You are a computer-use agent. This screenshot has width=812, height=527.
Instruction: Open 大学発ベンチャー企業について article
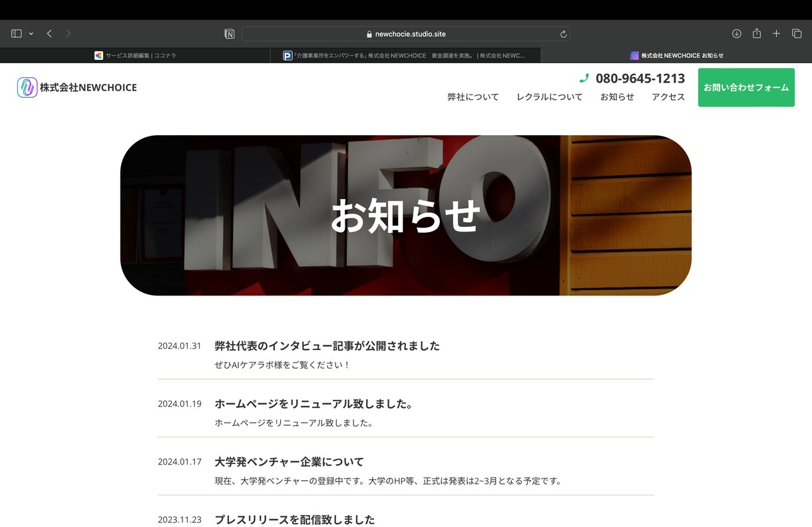click(290, 462)
